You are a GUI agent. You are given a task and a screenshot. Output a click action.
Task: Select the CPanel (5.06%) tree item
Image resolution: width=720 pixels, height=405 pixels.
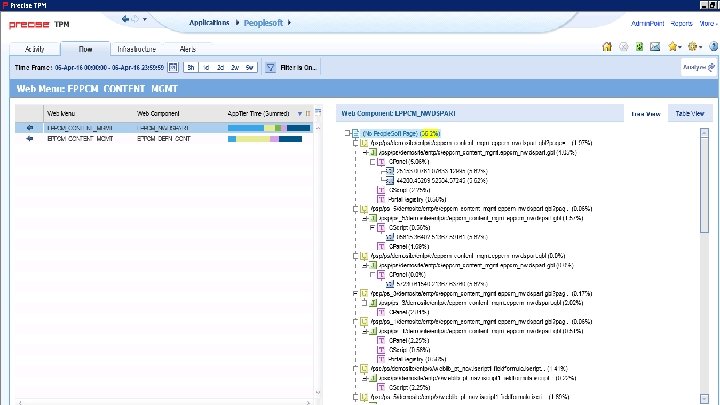coord(409,162)
